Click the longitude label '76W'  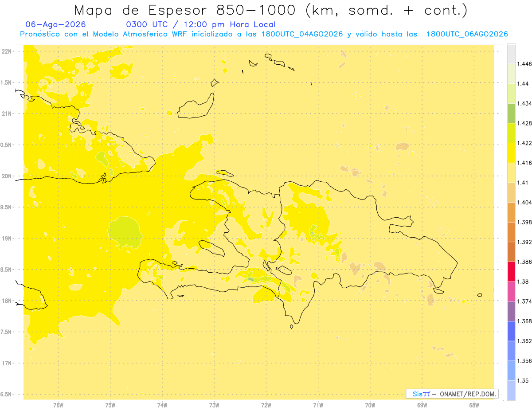(x=58, y=405)
